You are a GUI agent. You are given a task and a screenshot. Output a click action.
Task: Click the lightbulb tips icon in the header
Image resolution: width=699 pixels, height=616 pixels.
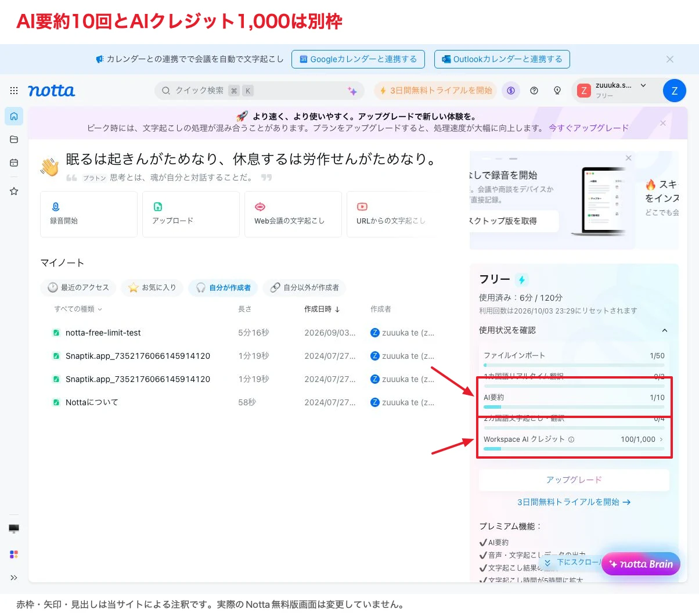coord(557,91)
